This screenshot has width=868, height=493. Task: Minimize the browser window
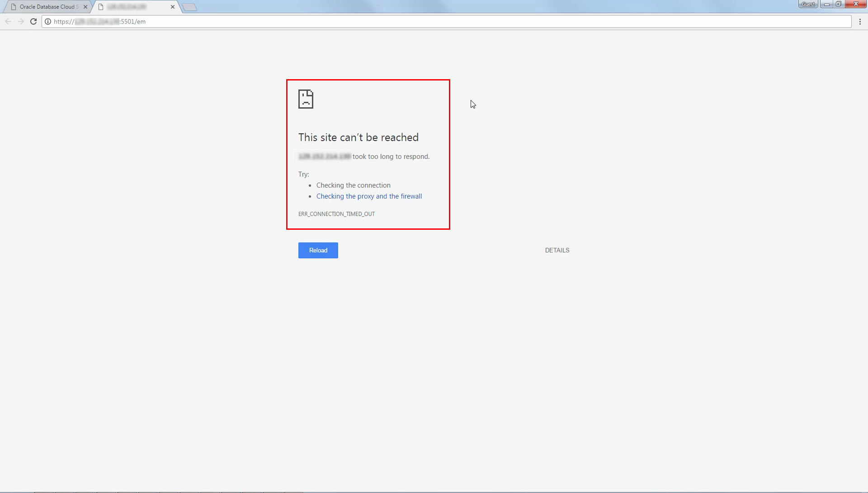click(x=826, y=4)
